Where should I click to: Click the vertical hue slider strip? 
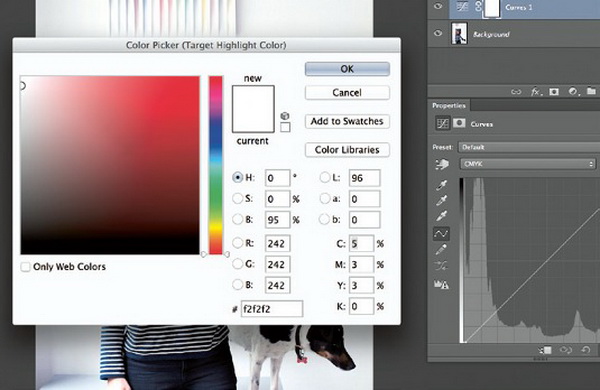pos(215,165)
